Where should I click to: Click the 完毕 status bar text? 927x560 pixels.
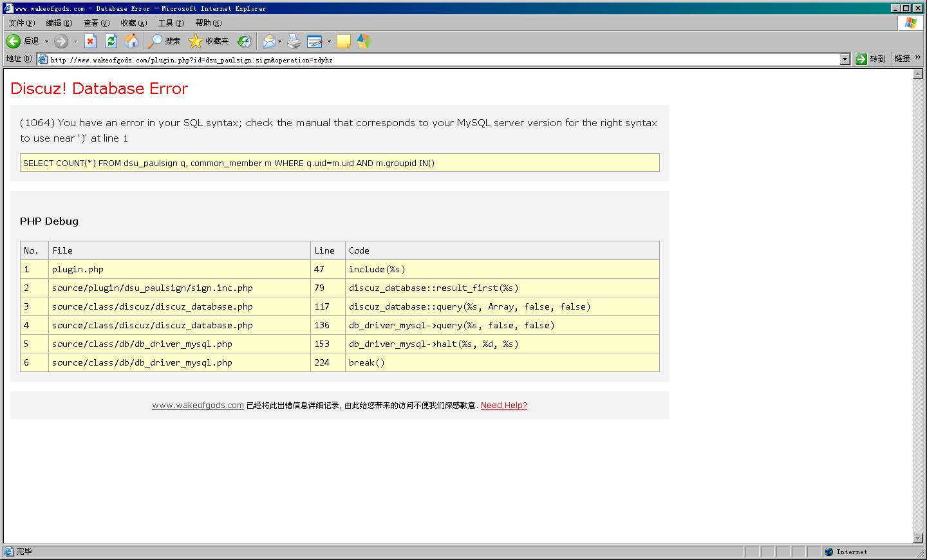[24, 552]
